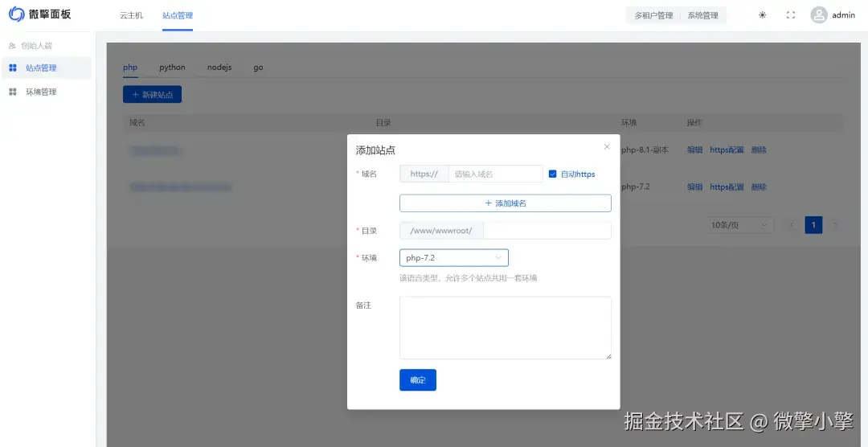868x447 pixels.
Task: Open the 10条/页 page size dropdown
Action: click(739, 225)
